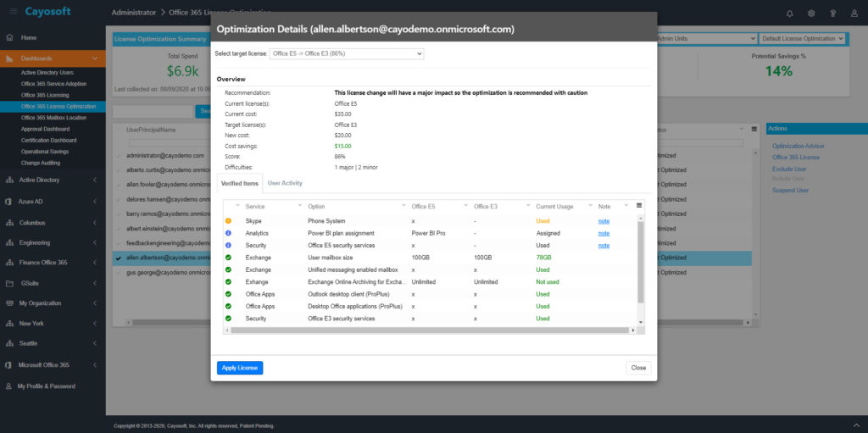
Task: Click the Microsoft Office 365 sidebar icon
Action: click(8, 365)
